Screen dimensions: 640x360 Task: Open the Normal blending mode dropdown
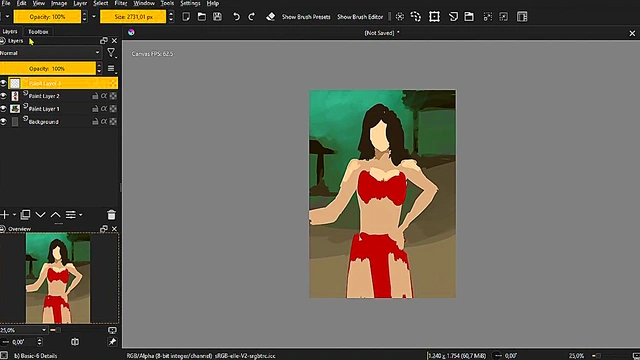pyautogui.click(x=50, y=53)
